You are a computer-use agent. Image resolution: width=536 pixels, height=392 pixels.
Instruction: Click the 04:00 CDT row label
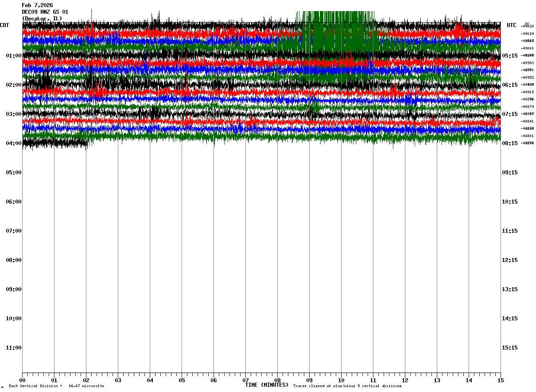coord(14,143)
